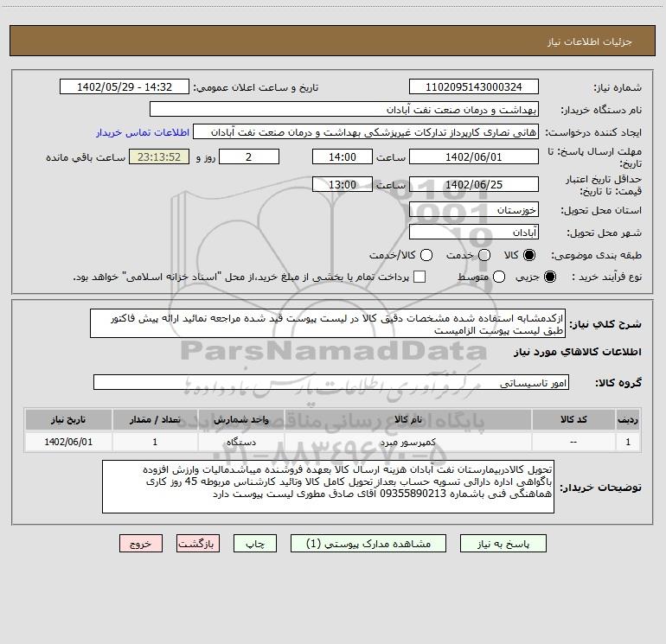Click the price validity date 1402/06/25 field

click(474, 185)
